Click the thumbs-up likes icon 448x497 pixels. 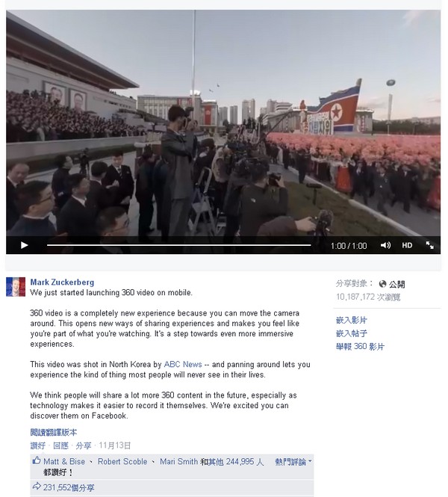pos(37,460)
